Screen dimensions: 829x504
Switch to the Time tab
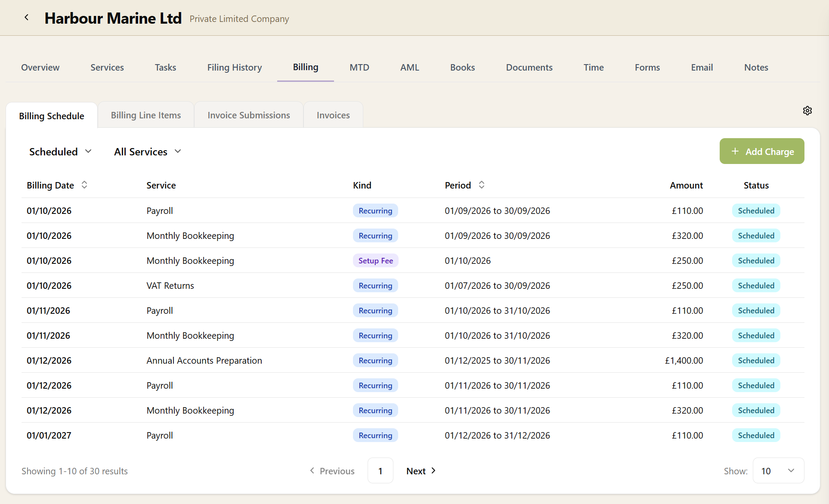(x=594, y=68)
